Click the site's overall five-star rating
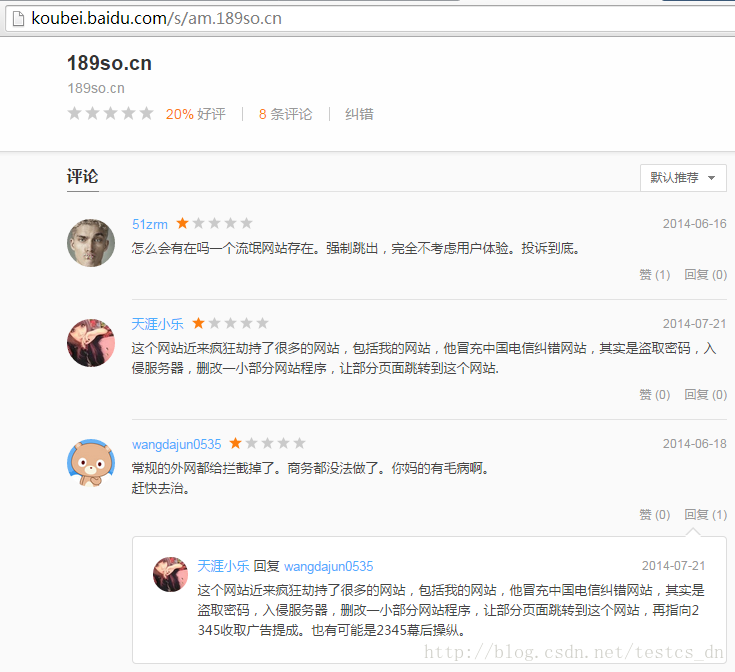Image resolution: width=735 pixels, height=672 pixels. tap(110, 113)
